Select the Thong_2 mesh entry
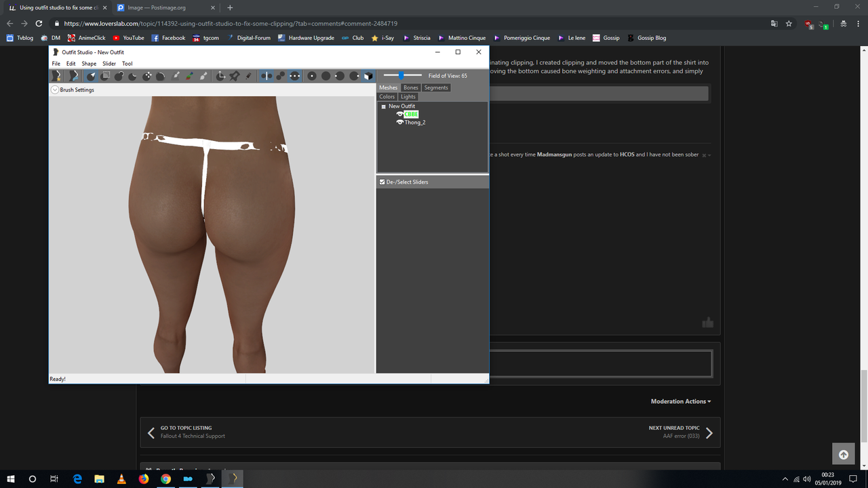This screenshot has height=488, width=868. coord(415,122)
